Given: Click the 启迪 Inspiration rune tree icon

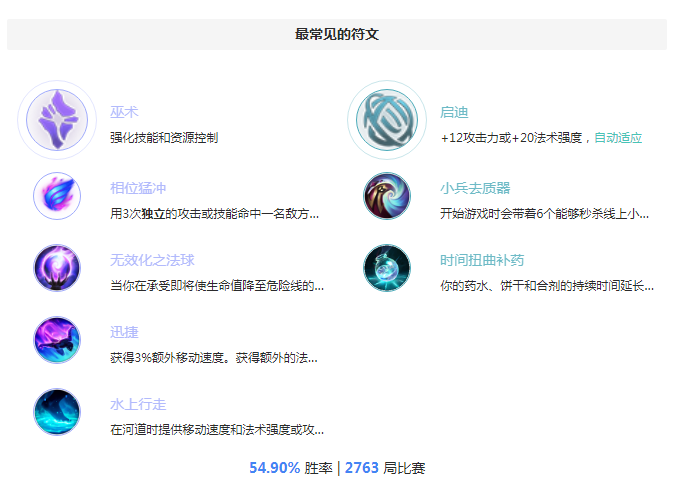Looking at the screenshot, I should tap(387, 120).
